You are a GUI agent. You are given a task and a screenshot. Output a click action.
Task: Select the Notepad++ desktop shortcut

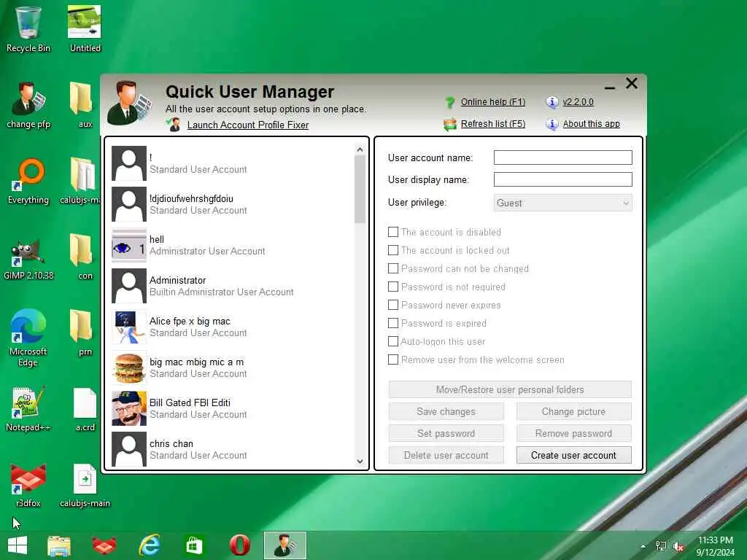(x=28, y=408)
